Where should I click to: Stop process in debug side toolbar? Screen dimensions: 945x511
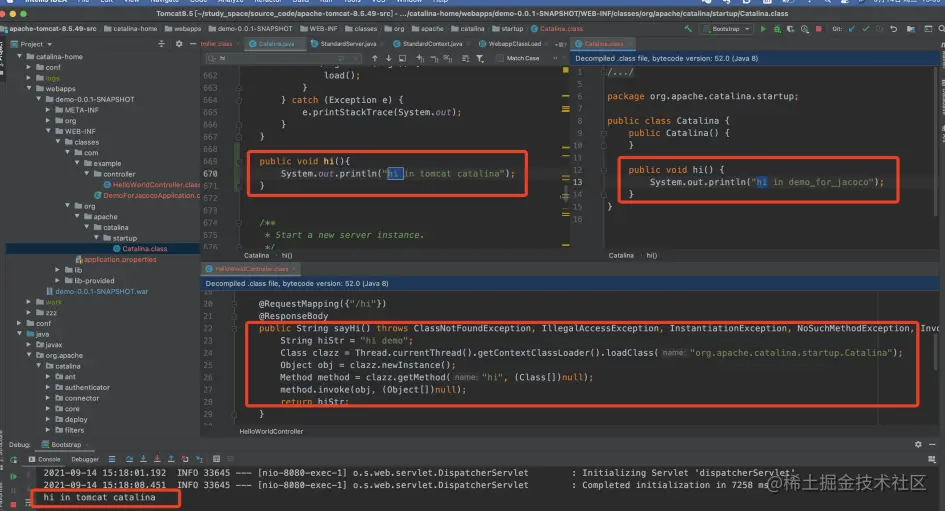pos(13,504)
